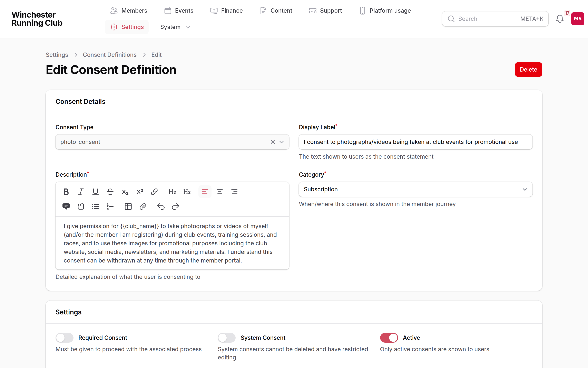Right-align the description text
588x368 pixels.
coord(234,192)
